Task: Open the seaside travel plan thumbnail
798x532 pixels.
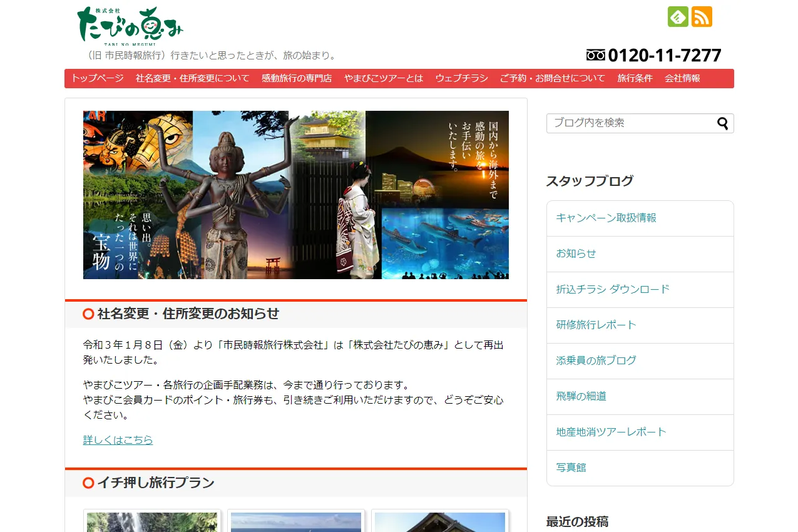Action: pyautogui.click(x=296, y=522)
